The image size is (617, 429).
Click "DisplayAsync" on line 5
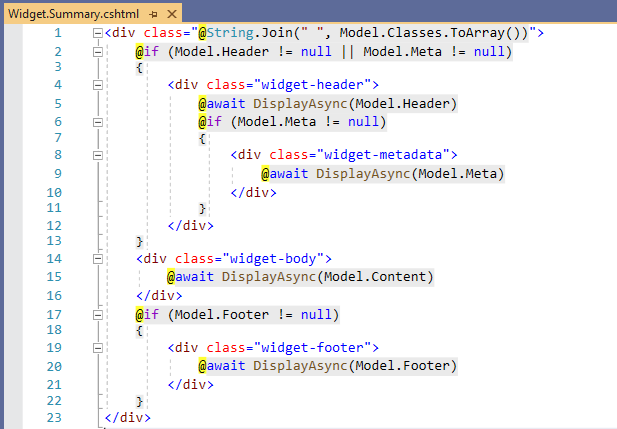click(300, 104)
